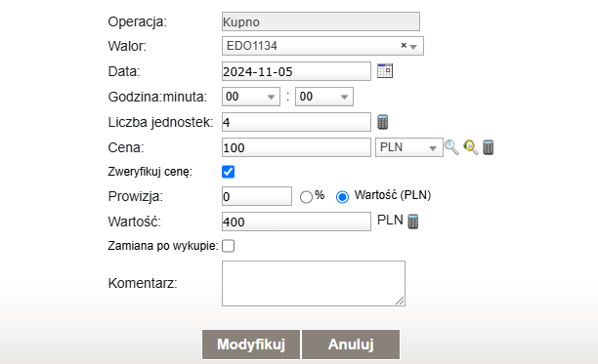
Task: Click the magnifier with chart icon beside Cena
Action: coord(471,147)
